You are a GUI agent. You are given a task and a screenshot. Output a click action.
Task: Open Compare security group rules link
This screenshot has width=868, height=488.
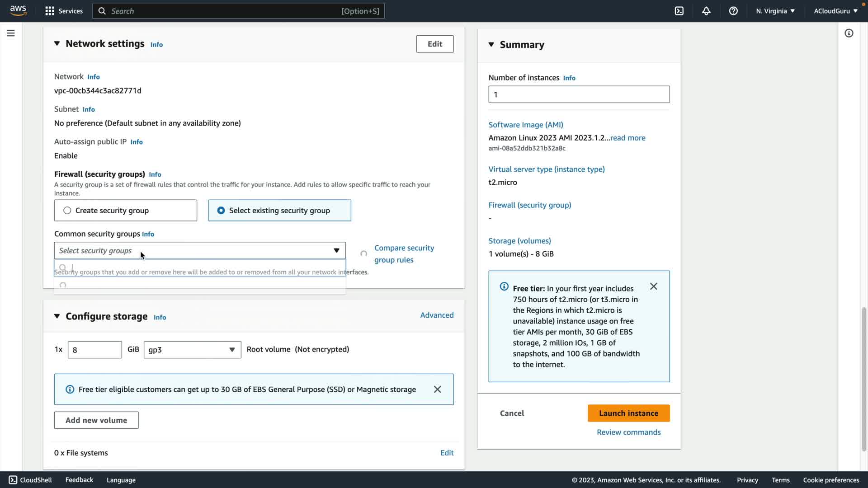[x=404, y=254]
